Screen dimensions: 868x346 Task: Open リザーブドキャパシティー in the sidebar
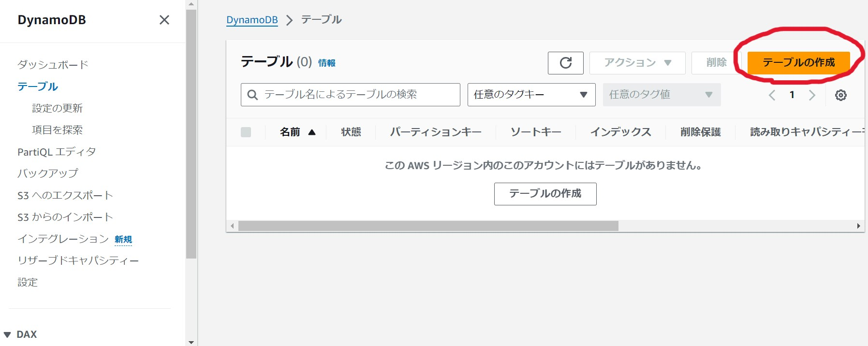pos(78,260)
